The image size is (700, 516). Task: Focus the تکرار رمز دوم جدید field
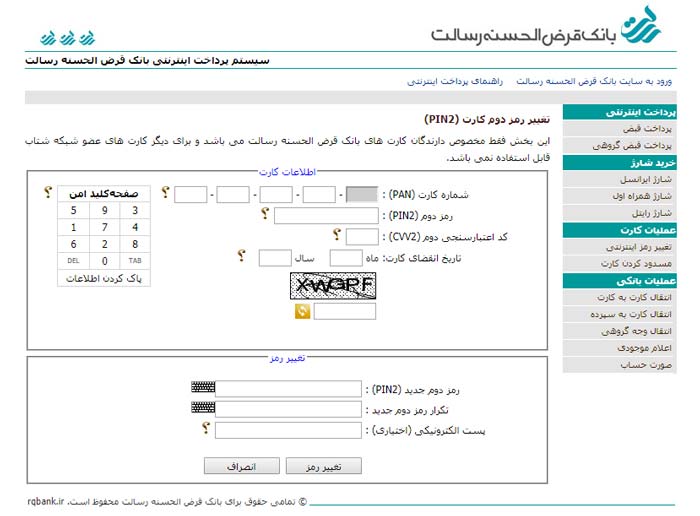coord(288,409)
